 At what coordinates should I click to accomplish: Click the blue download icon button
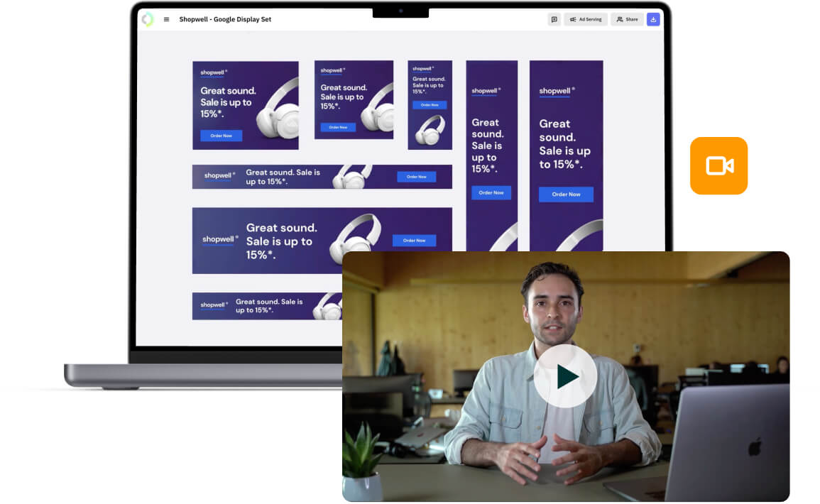[653, 19]
